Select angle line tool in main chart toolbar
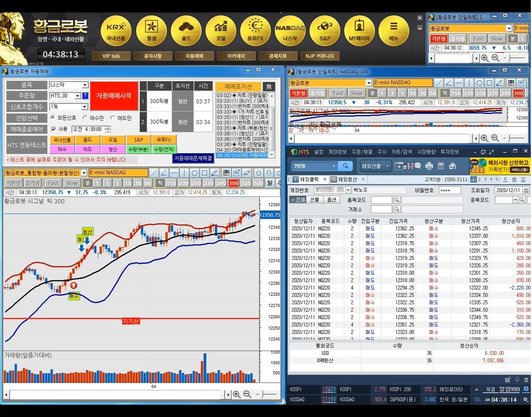 pyautogui.click(x=164, y=173)
